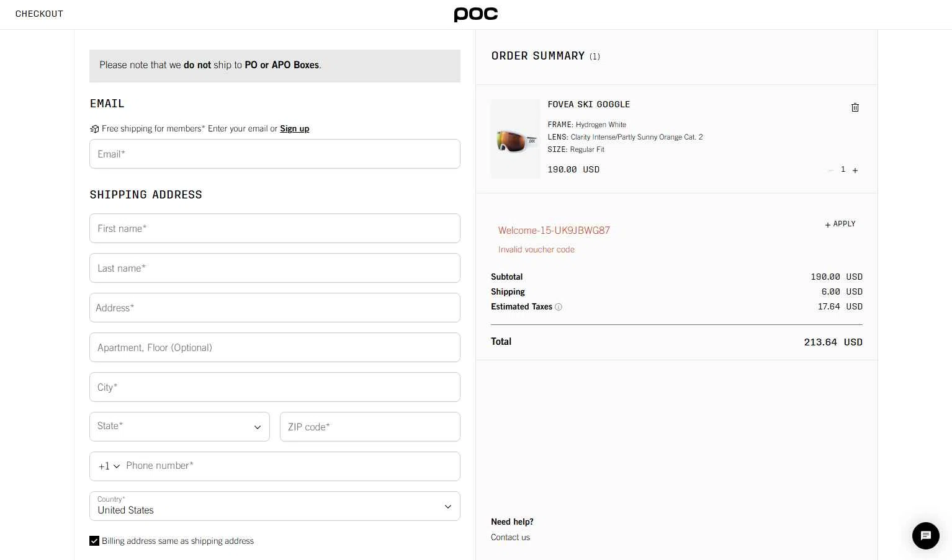Screen dimensions: 952x560
Task: Click the Subtotal value 190.00 USD
Action: tap(837, 277)
